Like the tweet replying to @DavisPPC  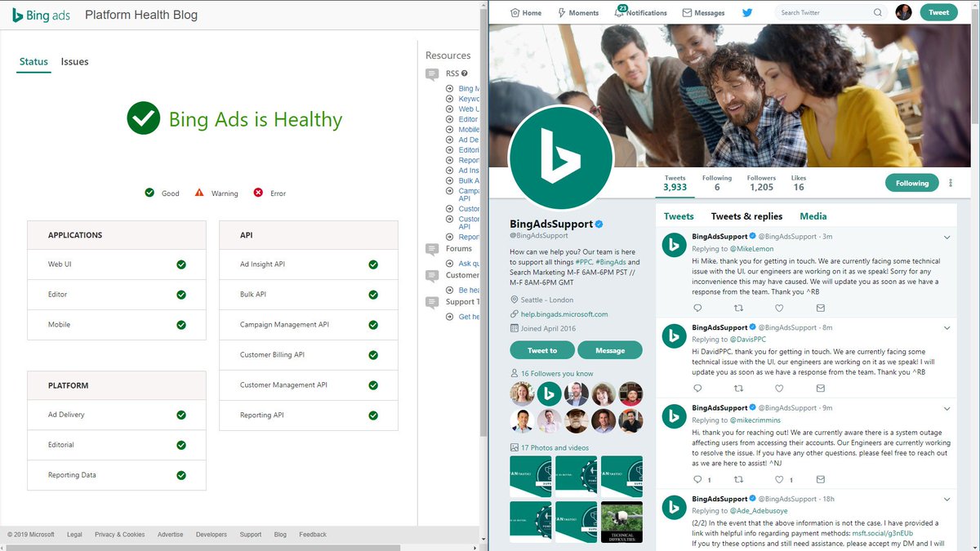(779, 389)
